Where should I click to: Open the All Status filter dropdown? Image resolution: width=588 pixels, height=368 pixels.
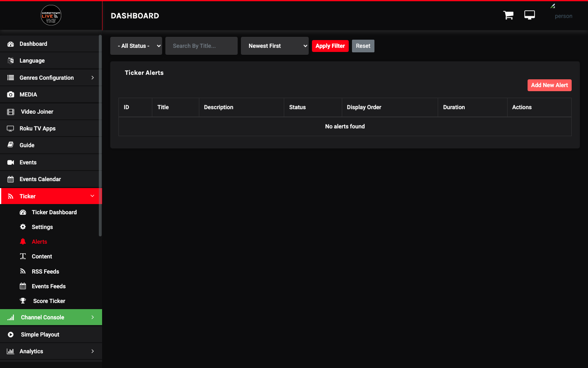point(136,46)
